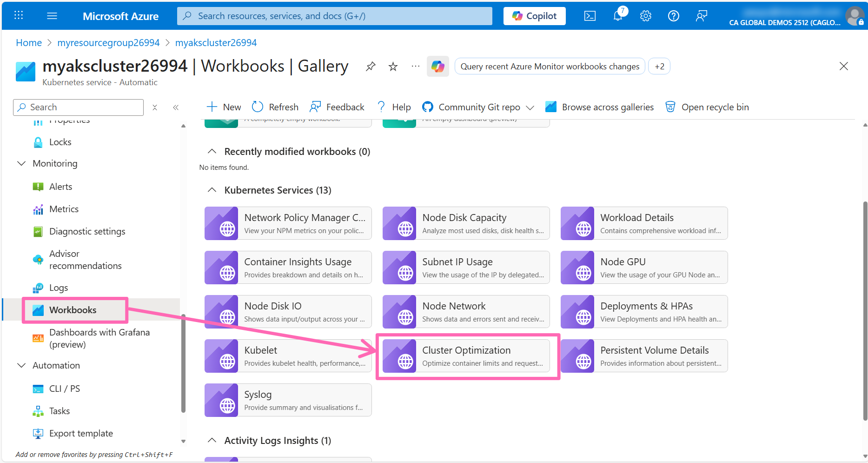Pin the workbooks gallery page

(x=371, y=67)
